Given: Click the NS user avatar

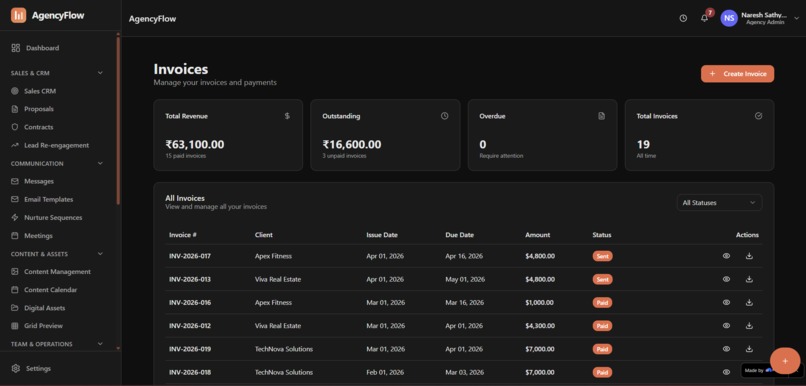Looking at the screenshot, I should pyautogui.click(x=729, y=18).
